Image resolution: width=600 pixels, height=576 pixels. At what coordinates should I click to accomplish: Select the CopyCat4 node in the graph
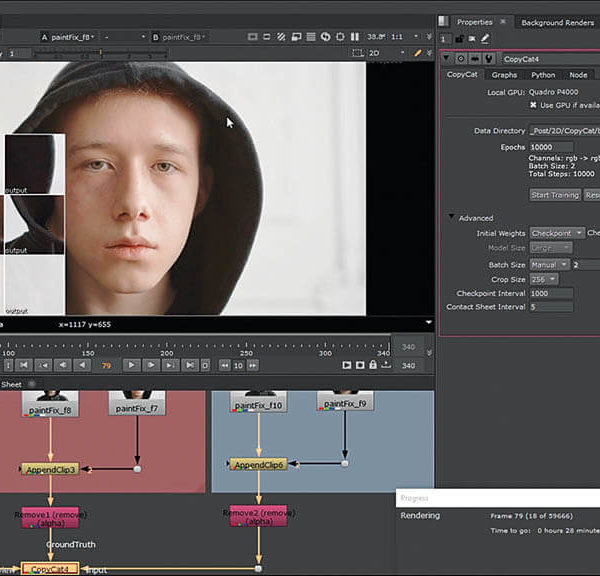pos(50,568)
